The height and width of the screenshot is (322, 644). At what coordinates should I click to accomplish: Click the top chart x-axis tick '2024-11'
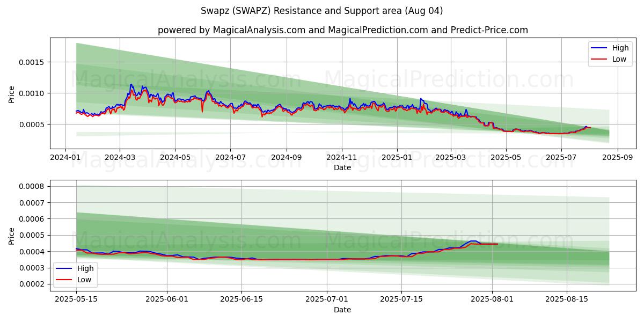click(x=342, y=158)
